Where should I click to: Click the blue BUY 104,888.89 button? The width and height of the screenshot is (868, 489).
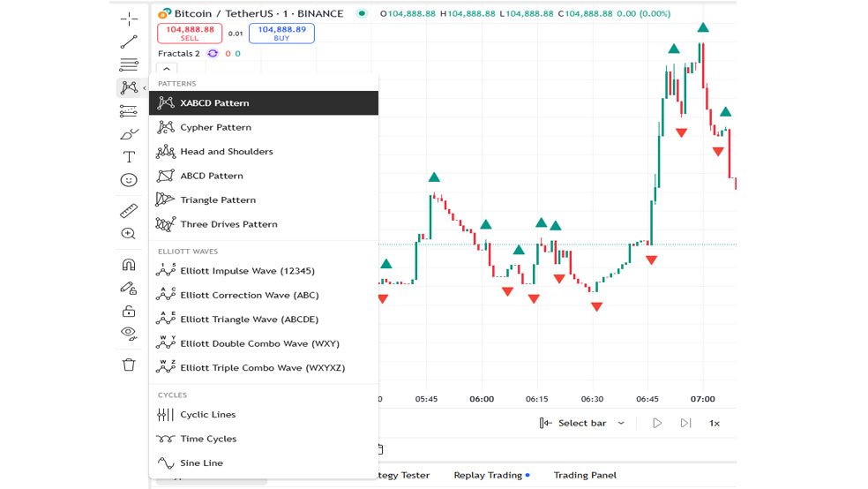click(281, 34)
